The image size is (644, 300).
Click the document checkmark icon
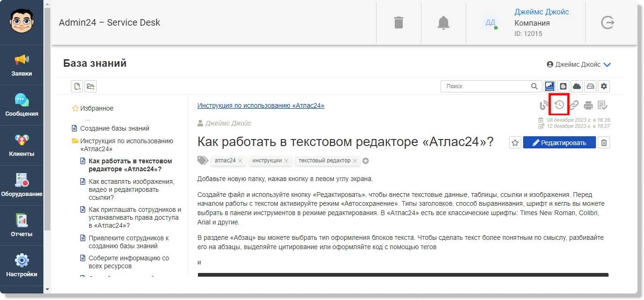tap(603, 105)
